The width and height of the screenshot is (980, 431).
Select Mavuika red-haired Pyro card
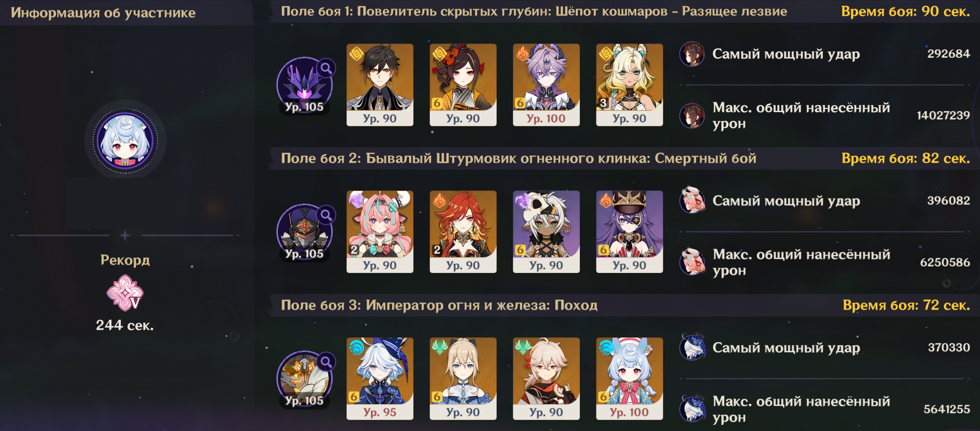coord(463,232)
